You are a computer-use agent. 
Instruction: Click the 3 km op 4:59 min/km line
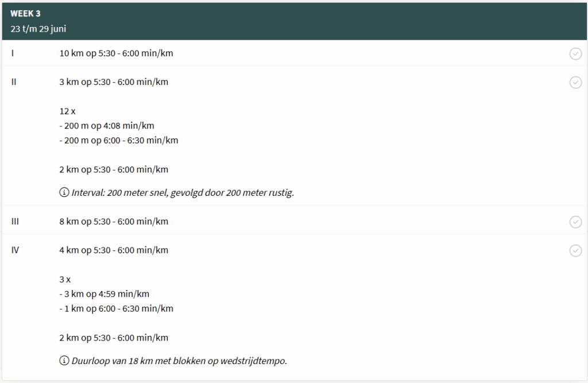coord(105,294)
